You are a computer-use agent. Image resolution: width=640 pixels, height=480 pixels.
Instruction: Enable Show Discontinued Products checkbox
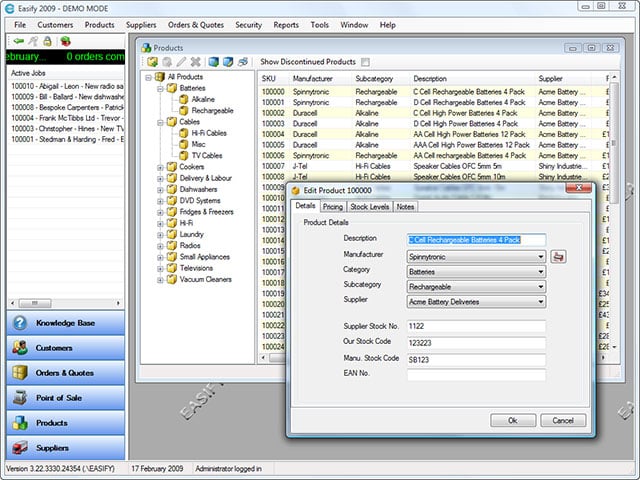(x=365, y=62)
